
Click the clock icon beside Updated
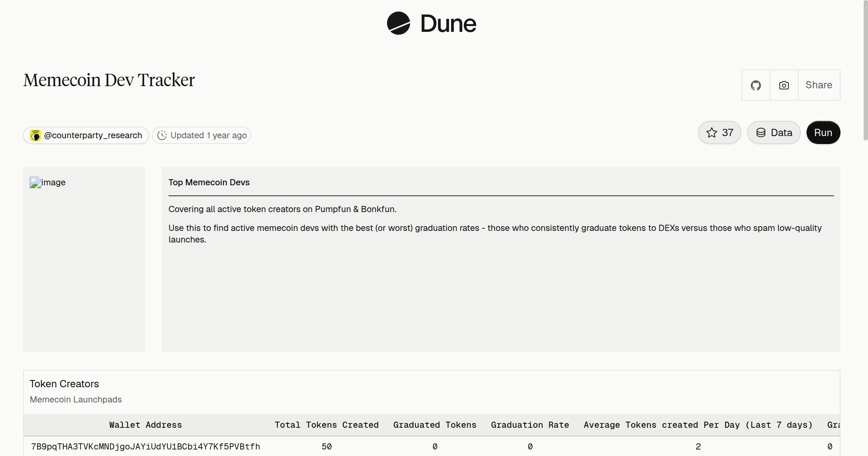(x=162, y=135)
